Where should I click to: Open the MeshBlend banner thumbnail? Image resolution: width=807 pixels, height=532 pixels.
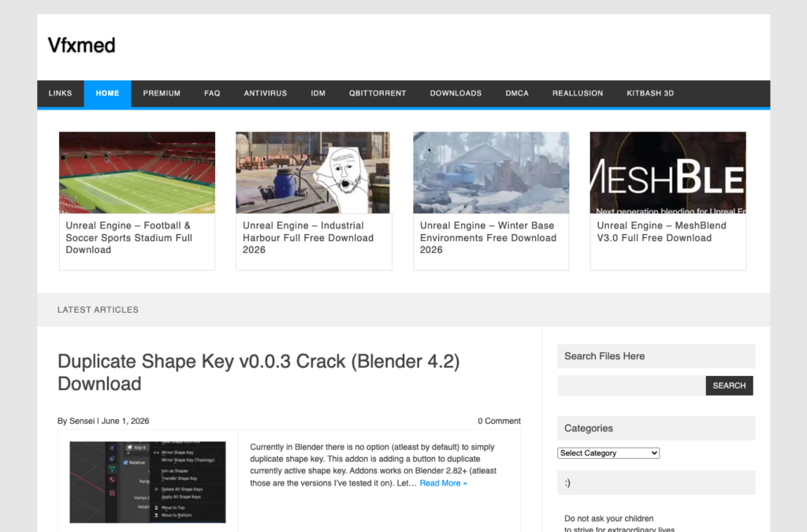point(668,173)
